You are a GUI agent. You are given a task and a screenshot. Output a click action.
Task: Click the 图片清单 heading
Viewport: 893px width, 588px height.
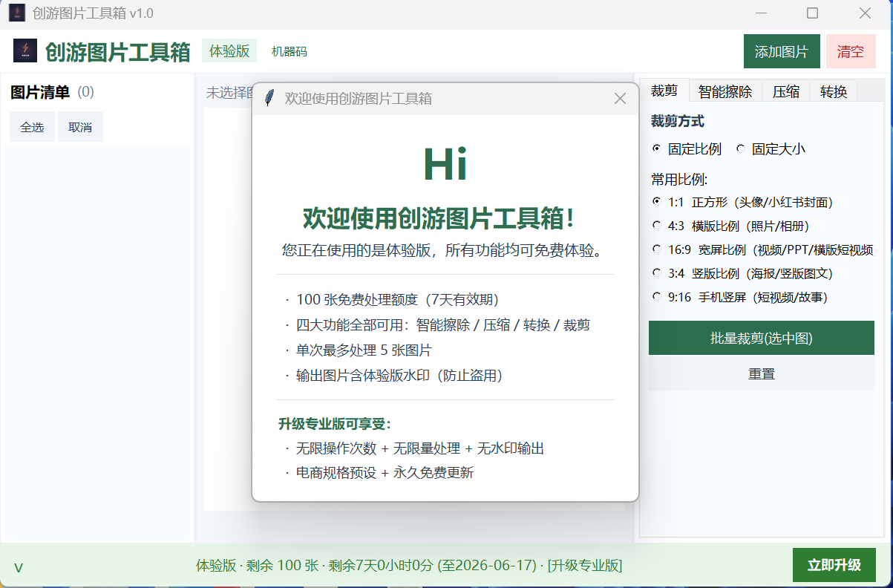[40, 92]
